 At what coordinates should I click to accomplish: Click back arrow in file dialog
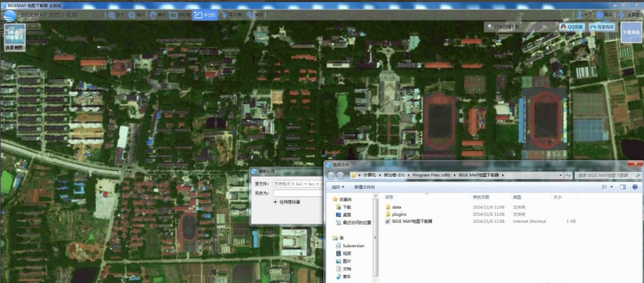tap(332, 176)
